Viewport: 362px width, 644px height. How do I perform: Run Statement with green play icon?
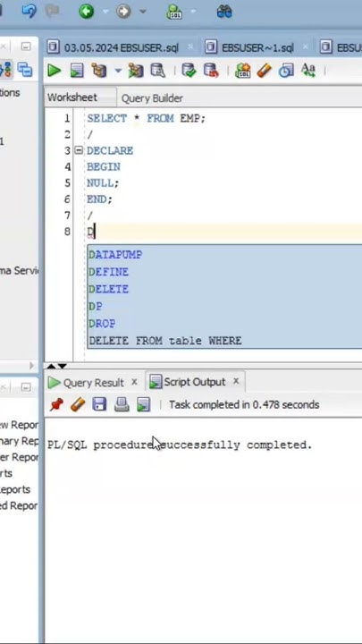pyautogui.click(x=55, y=71)
